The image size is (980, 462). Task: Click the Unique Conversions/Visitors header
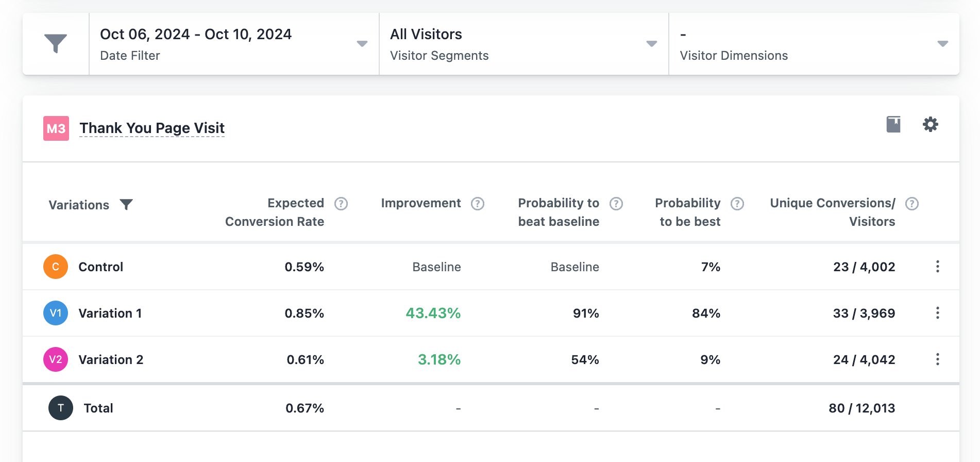tap(833, 212)
